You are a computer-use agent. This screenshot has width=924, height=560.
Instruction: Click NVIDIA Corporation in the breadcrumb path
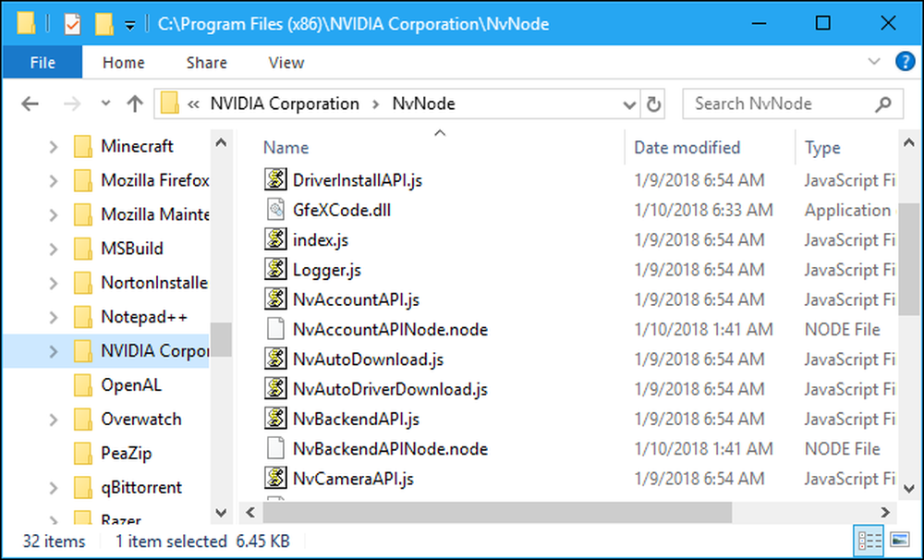coord(285,103)
